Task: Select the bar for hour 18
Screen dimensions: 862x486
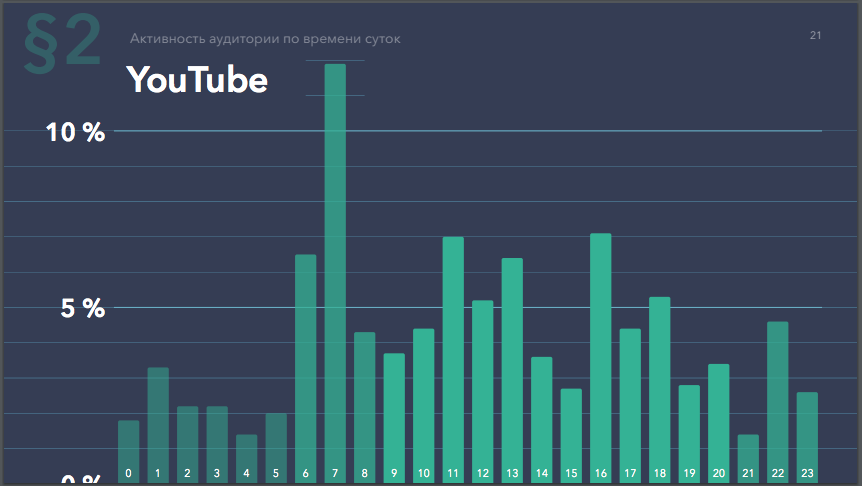Action: (x=660, y=390)
